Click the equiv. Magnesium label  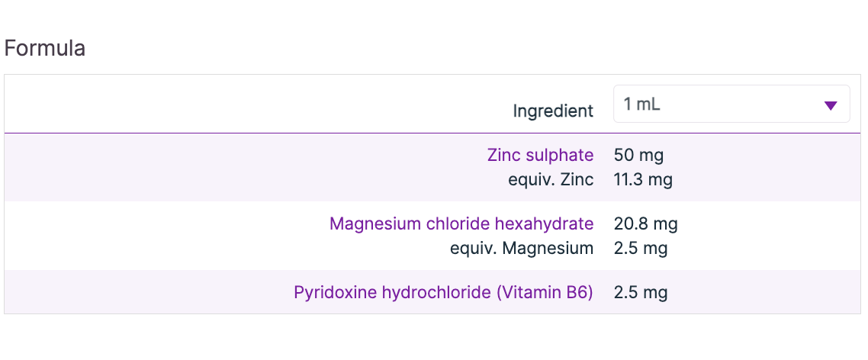coord(522,248)
